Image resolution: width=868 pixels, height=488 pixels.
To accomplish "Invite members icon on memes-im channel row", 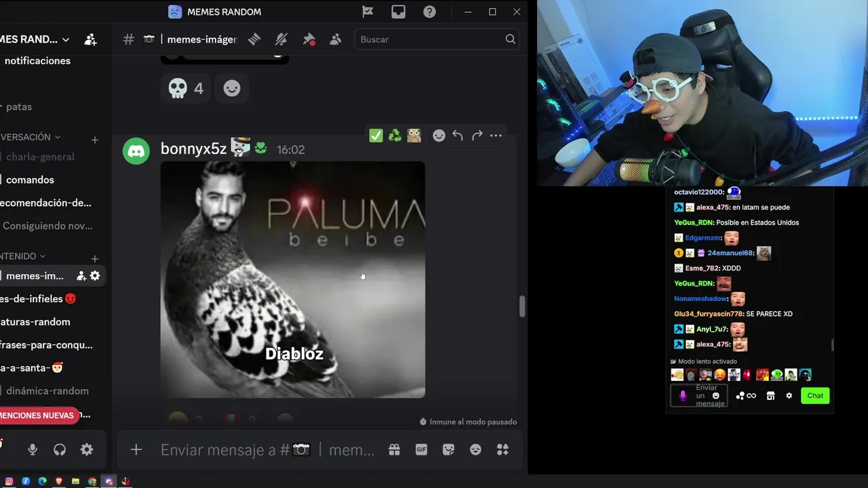I will tap(81, 276).
